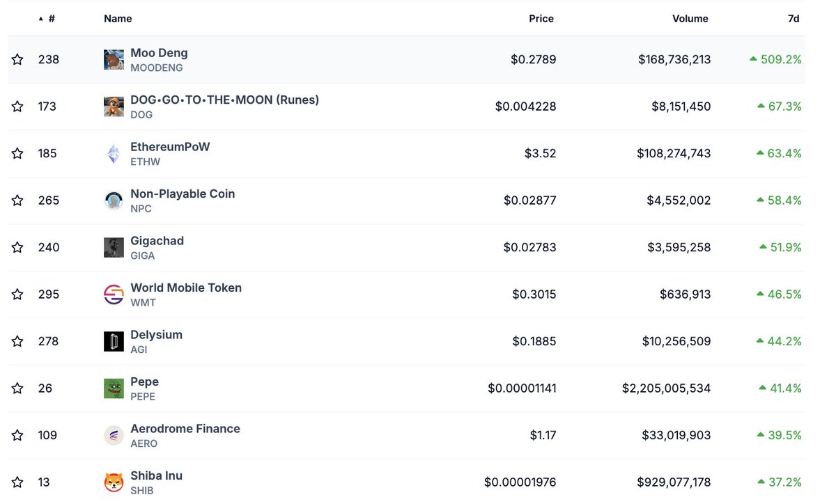Image resolution: width=836 pixels, height=504 pixels.
Task: Open DOG•GO•TO•THE•MOON (Runes) page
Action: [x=224, y=100]
